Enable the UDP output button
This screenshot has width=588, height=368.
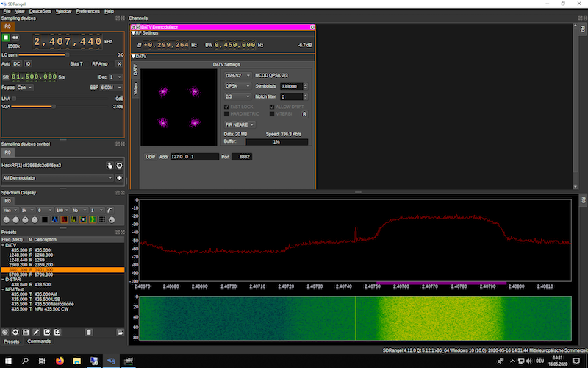click(x=150, y=157)
